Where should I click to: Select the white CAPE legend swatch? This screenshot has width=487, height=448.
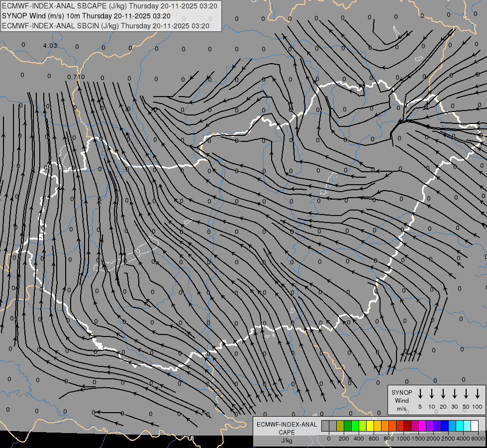(x=475, y=426)
